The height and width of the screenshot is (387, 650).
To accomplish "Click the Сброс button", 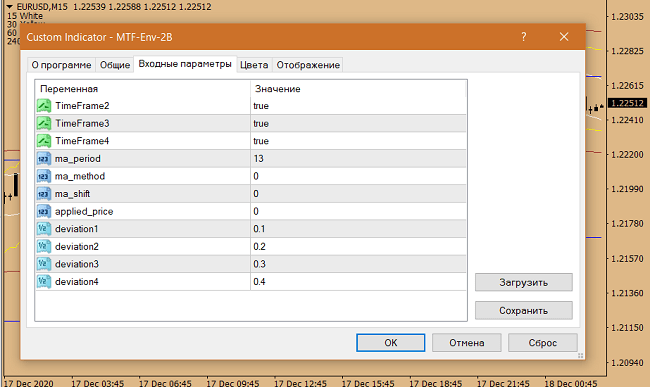I will click(543, 343).
